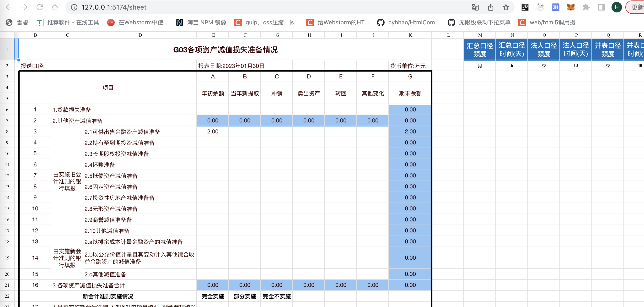Viewport: 644px width, 307px height.
Task: Select row header 19
Action: (x=7, y=258)
